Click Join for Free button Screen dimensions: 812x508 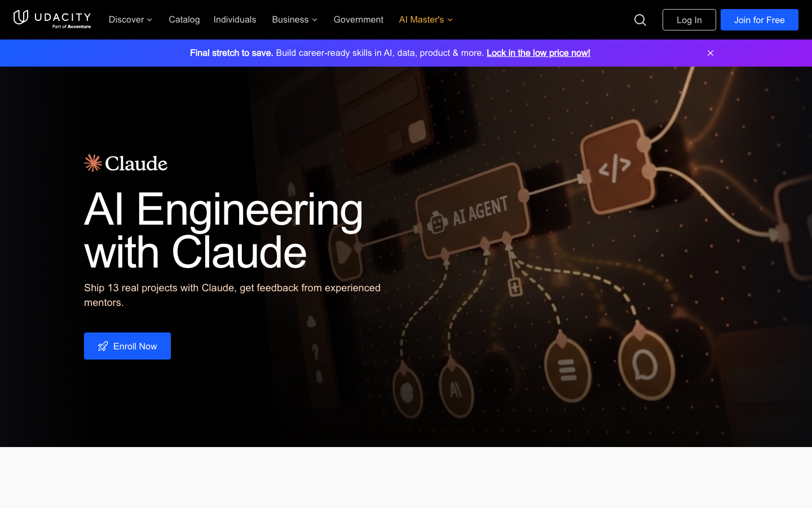760,20
